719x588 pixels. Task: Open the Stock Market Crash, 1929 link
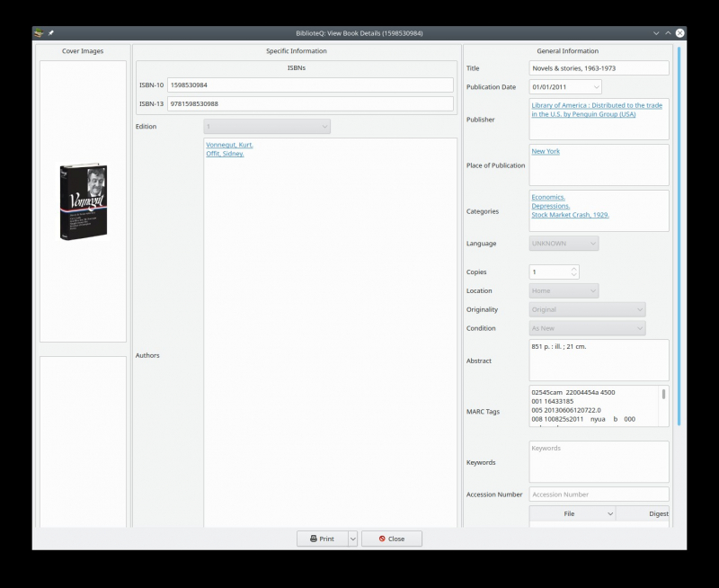(x=571, y=215)
